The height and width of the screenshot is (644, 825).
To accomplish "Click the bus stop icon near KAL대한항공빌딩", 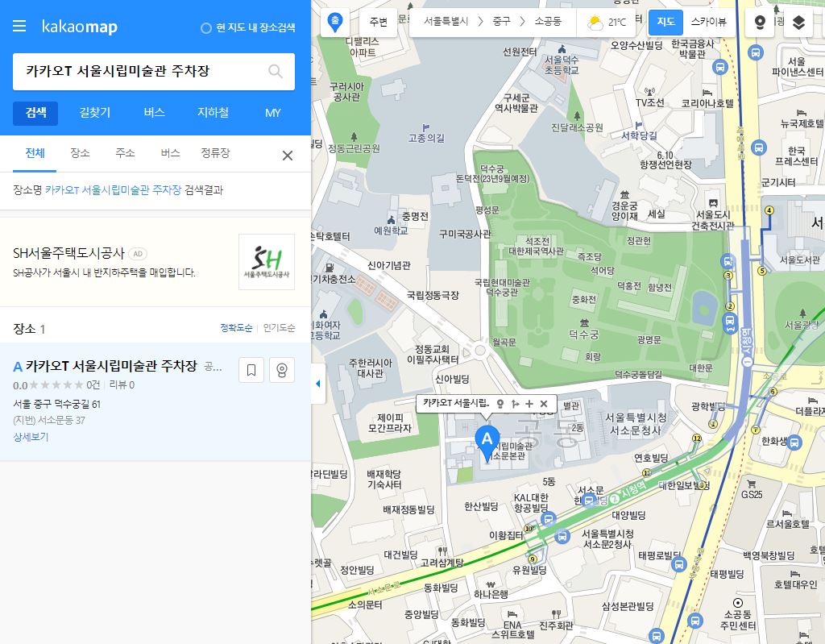I will coord(548,519).
